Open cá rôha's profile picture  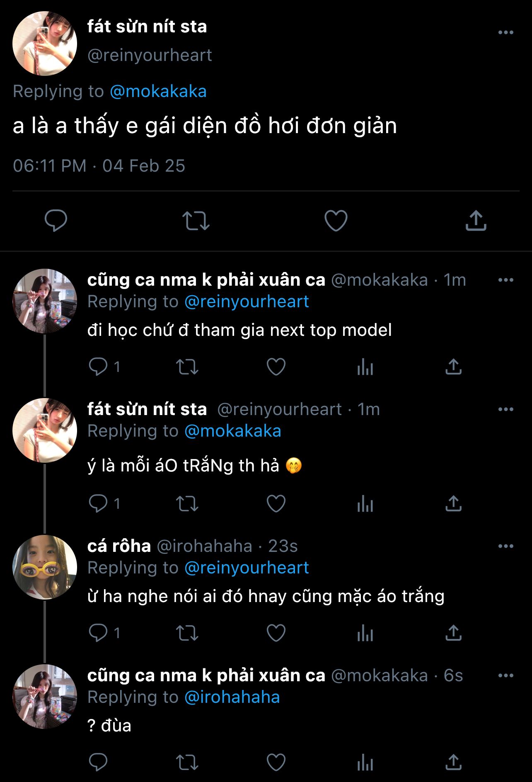[x=45, y=567]
